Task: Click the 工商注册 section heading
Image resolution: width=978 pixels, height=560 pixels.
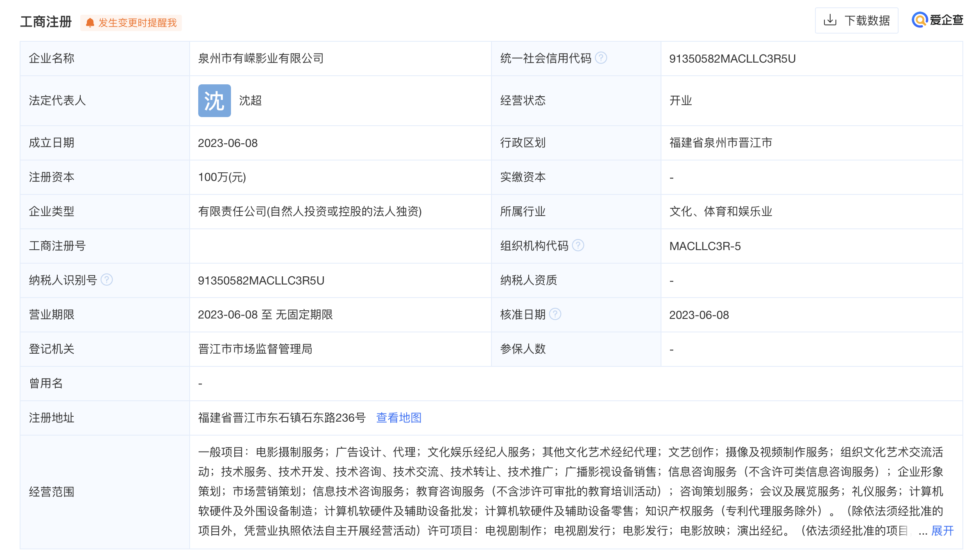Action: click(x=46, y=22)
